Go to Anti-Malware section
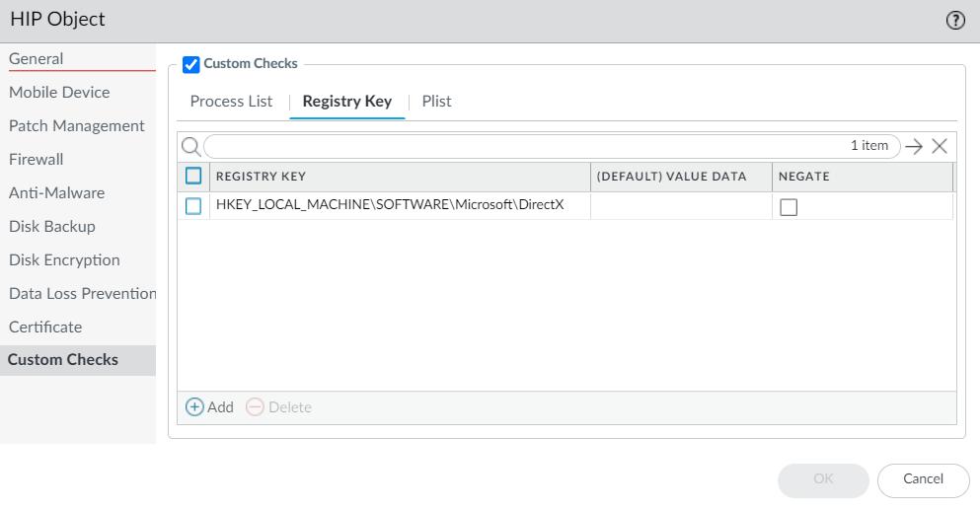Image resolution: width=980 pixels, height=510 pixels. [x=56, y=193]
